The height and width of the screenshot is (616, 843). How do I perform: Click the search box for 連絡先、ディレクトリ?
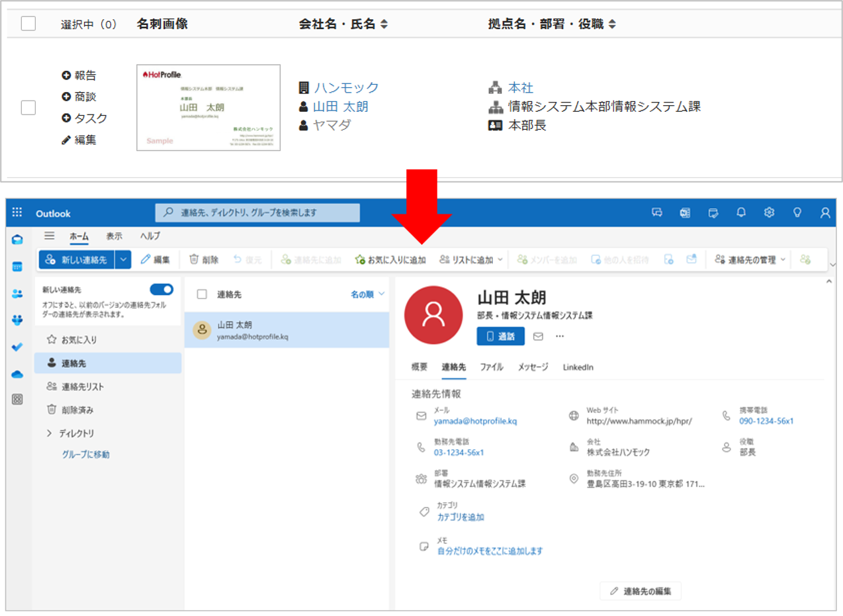pos(257,212)
